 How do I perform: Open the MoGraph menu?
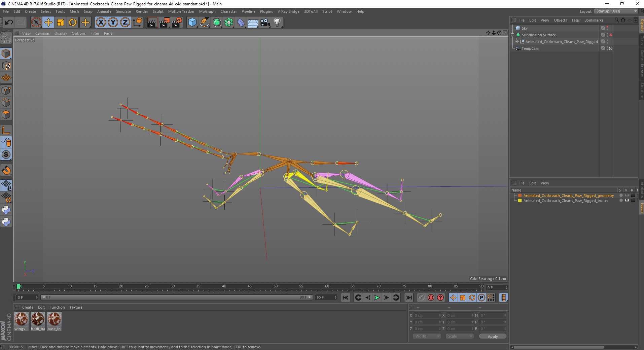pyautogui.click(x=207, y=11)
